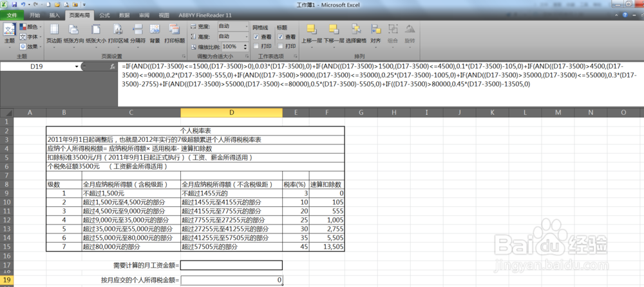Select column F header
Viewport: 644px width, 287px height.
327,113
